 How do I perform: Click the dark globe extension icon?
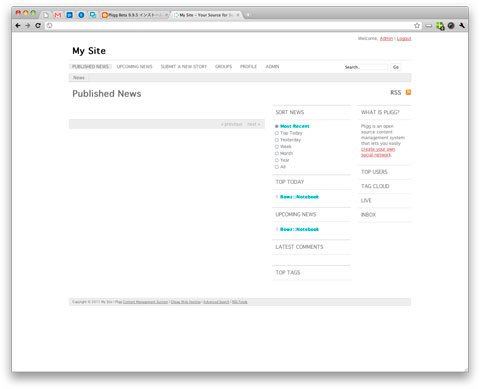pos(451,26)
